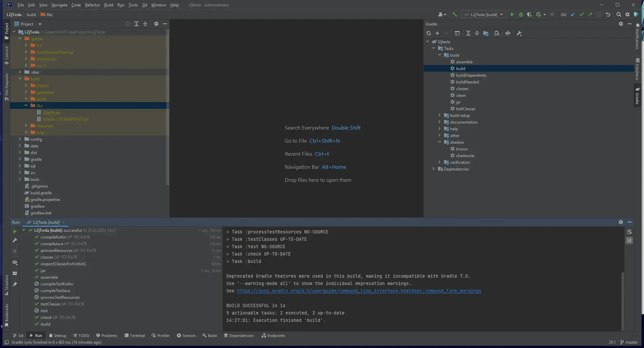This screenshot has height=348, width=644.
Task: Collapse the libs folder in project tree
Action: click(x=26, y=106)
